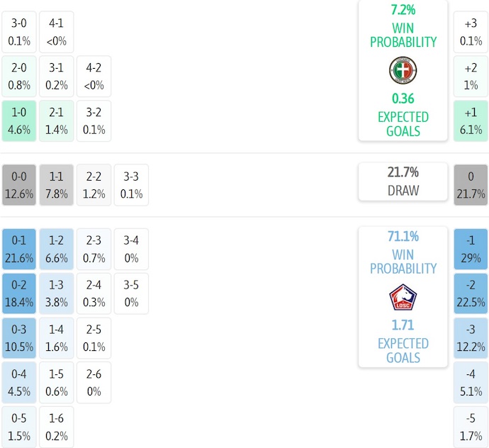
Task: Select the -2 goal margin tile
Action: (471, 293)
